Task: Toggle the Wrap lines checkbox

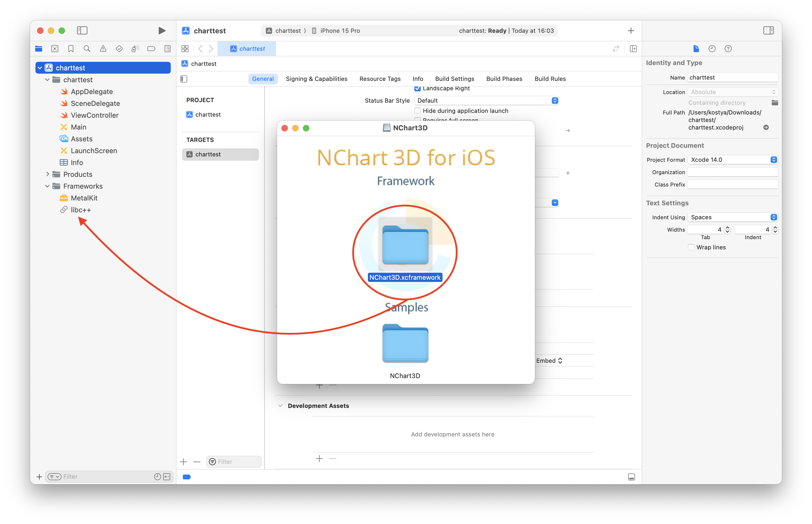Action: click(x=691, y=247)
